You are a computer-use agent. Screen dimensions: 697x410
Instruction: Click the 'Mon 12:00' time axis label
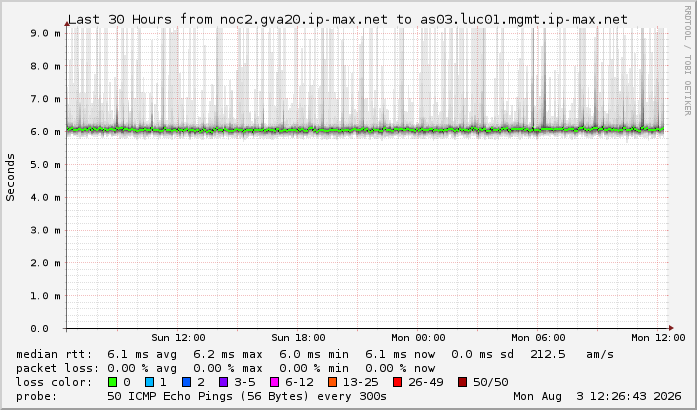(x=658, y=338)
